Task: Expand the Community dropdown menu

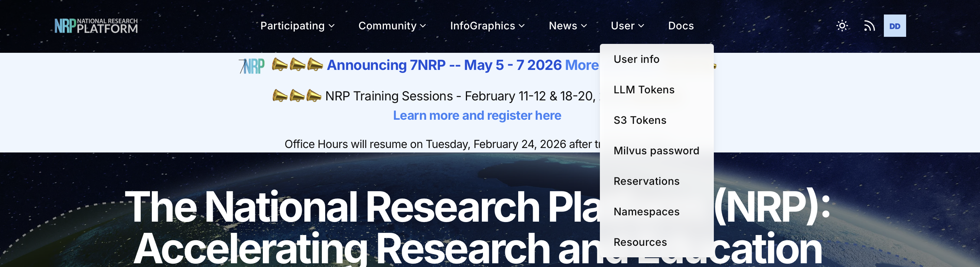Action: 392,26
